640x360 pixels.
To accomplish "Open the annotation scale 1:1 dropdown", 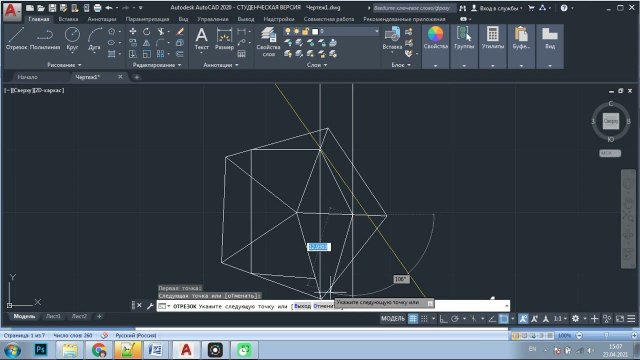I will pos(560,319).
